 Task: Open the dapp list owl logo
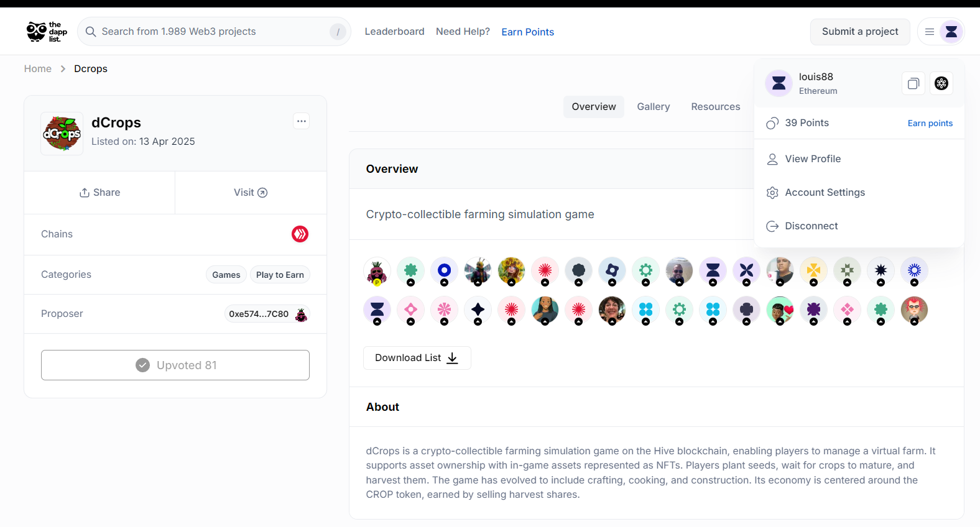[x=47, y=32]
